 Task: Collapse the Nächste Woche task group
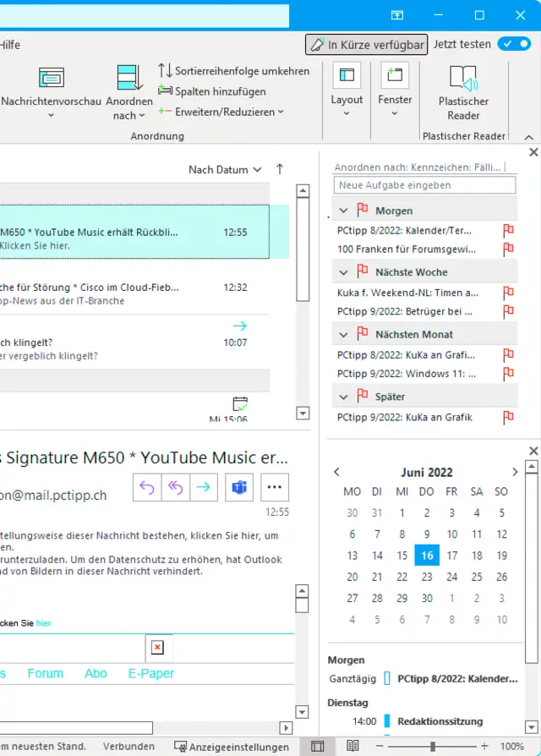pos(343,272)
